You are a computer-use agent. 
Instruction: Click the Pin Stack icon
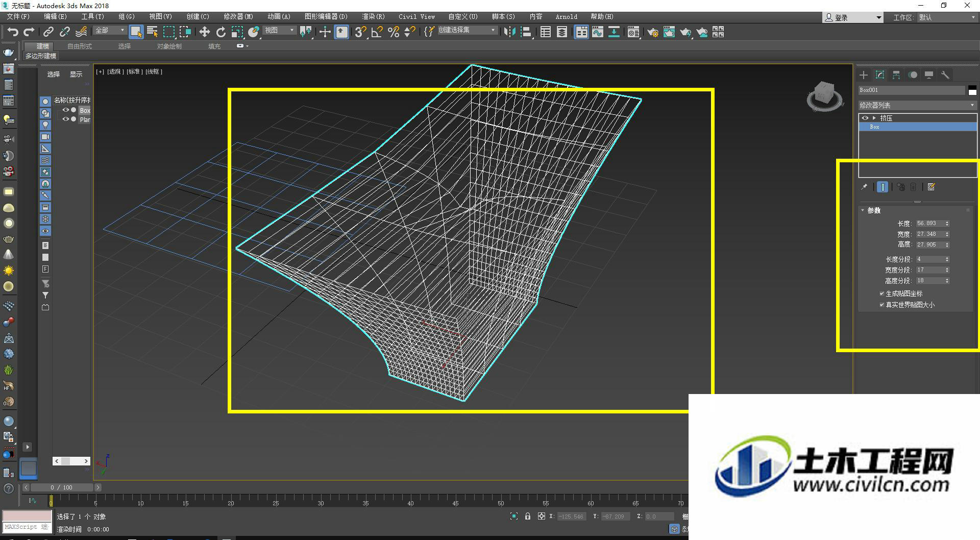864,187
